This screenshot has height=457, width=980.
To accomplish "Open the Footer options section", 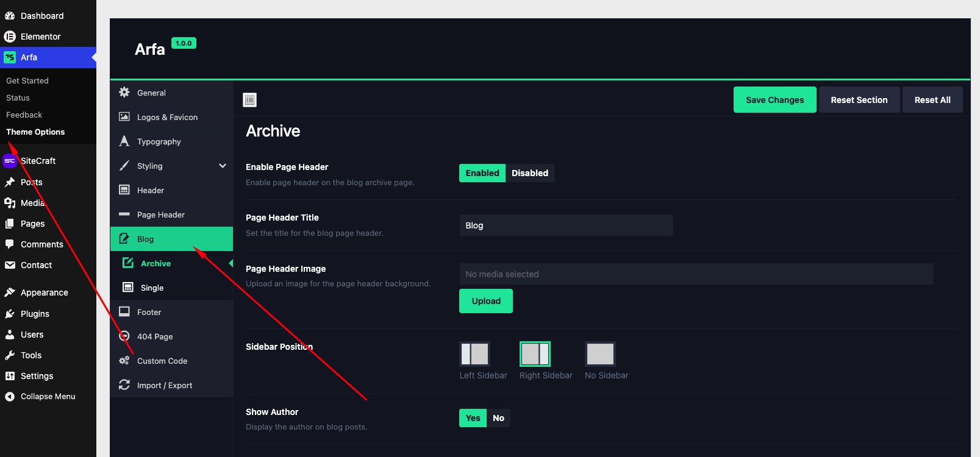I will pyautogui.click(x=172, y=312).
